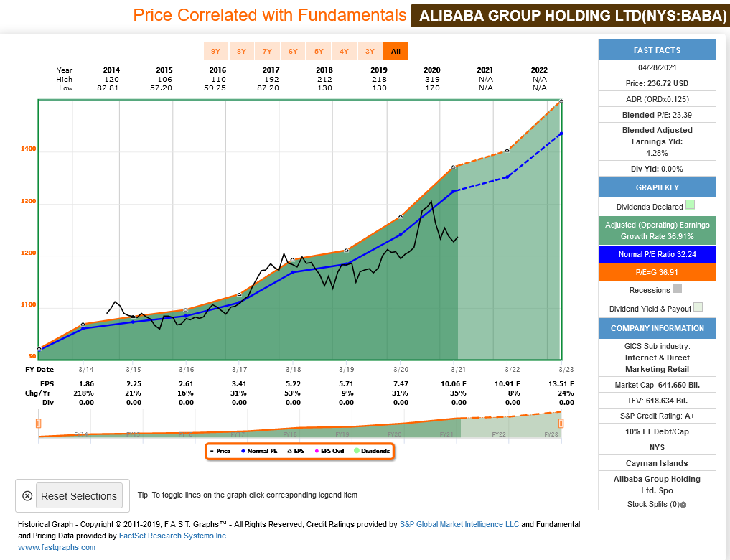The height and width of the screenshot is (560, 730).
Task: Click the $400 y-axis label
Action: tap(29, 149)
